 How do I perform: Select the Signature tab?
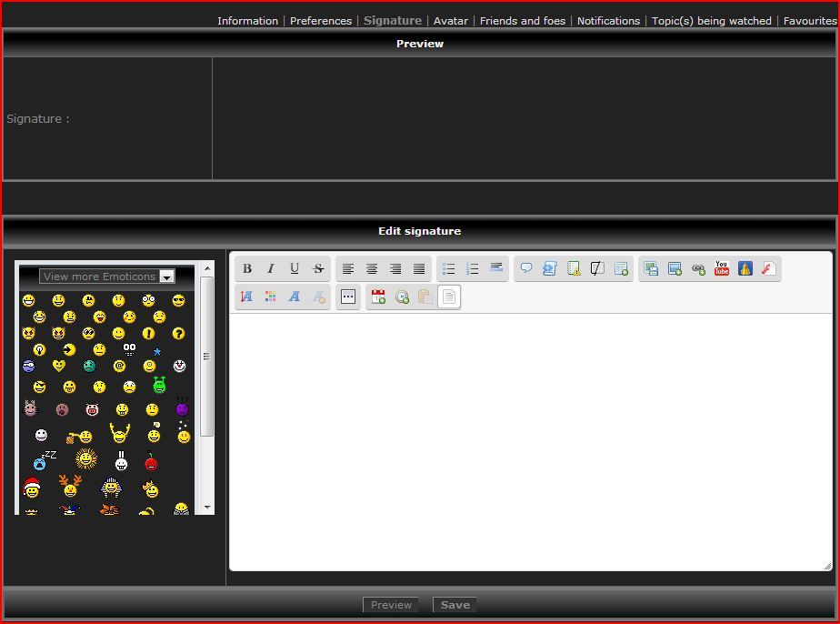(393, 20)
